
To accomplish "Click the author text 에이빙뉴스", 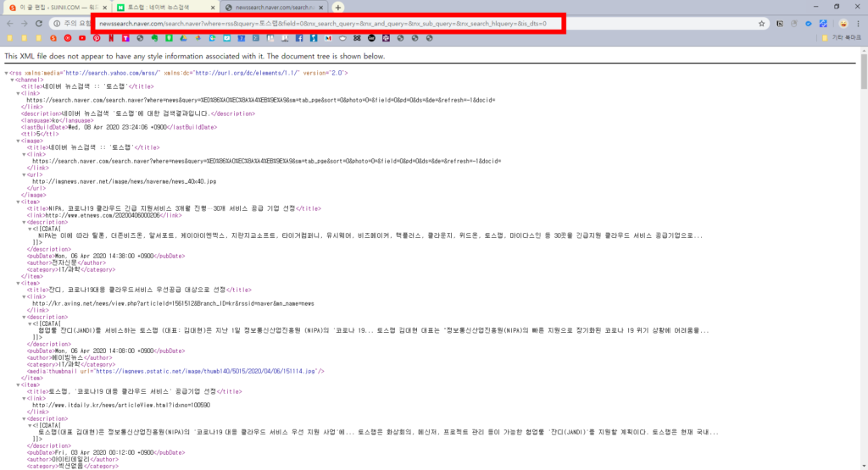I will click(68, 357).
